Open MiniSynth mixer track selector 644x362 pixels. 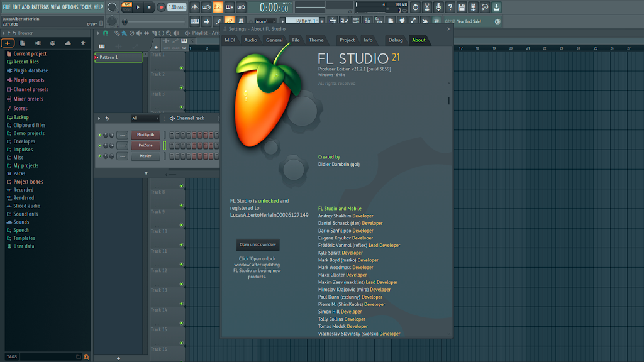coord(122,135)
